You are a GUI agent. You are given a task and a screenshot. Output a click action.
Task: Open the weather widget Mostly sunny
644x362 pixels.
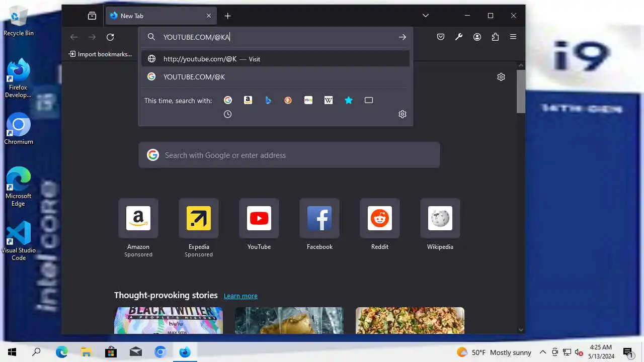click(494, 352)
